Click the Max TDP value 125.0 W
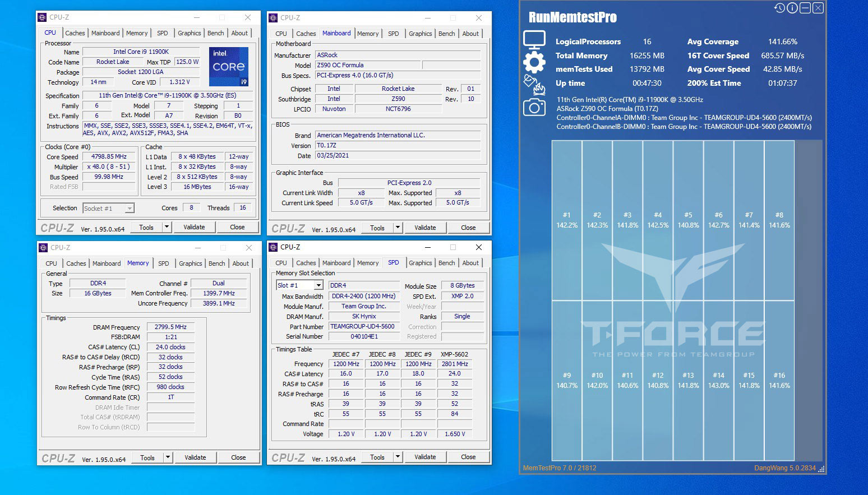Screen dimensions: 868x495 pyautogui.click(x=187, y=62)
